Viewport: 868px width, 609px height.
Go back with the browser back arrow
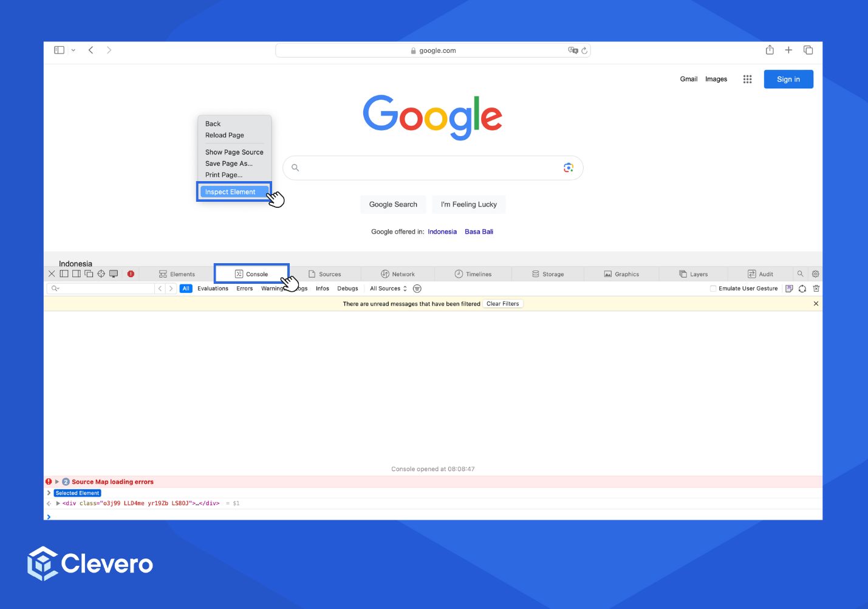click(91, 50)
